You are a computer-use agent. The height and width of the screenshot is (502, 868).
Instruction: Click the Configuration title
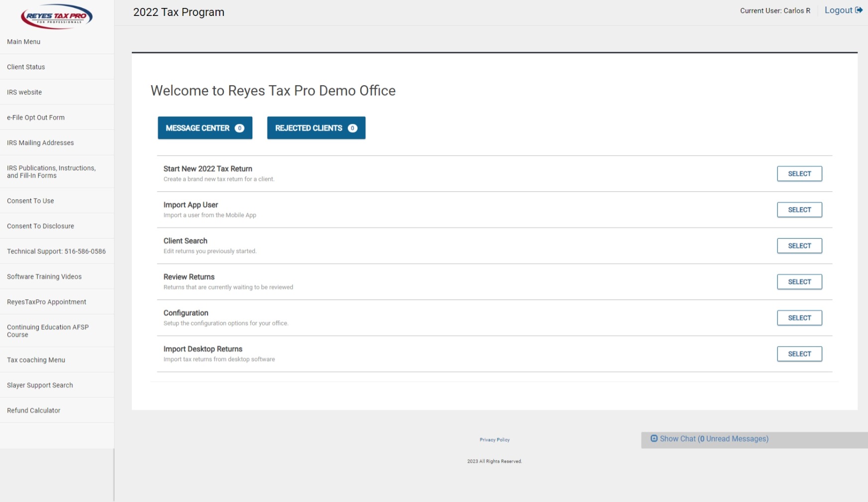click(x=186, y=313)
